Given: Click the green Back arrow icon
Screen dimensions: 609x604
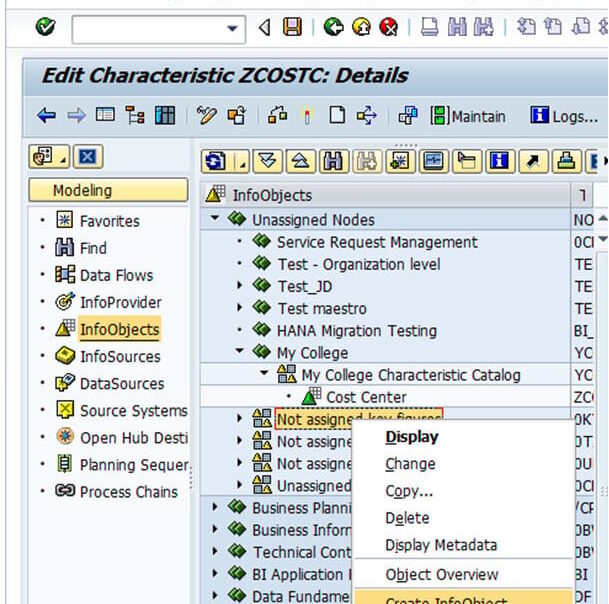Looking at the screenshot, I should [x=333, y=28].
